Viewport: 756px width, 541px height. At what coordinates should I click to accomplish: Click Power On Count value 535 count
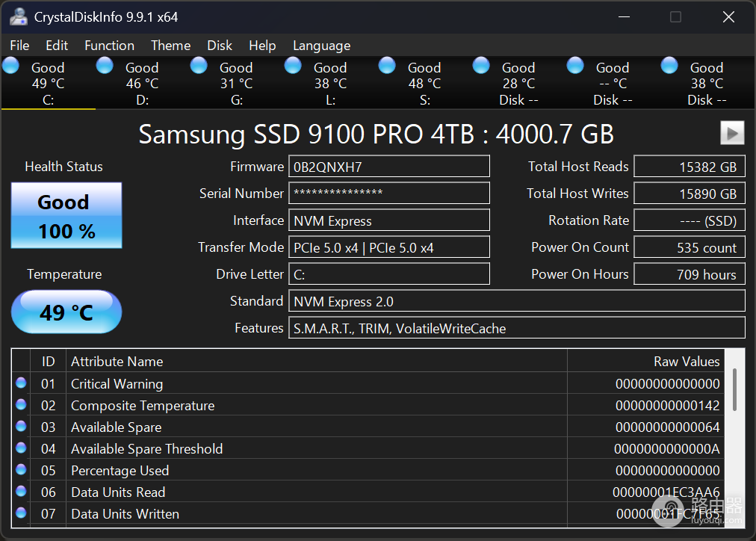click(690, 247)
